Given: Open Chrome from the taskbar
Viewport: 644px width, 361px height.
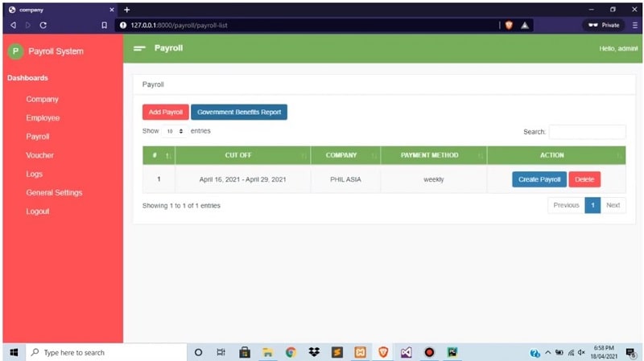Looking at the screenshot, I should tap(291, 352).
